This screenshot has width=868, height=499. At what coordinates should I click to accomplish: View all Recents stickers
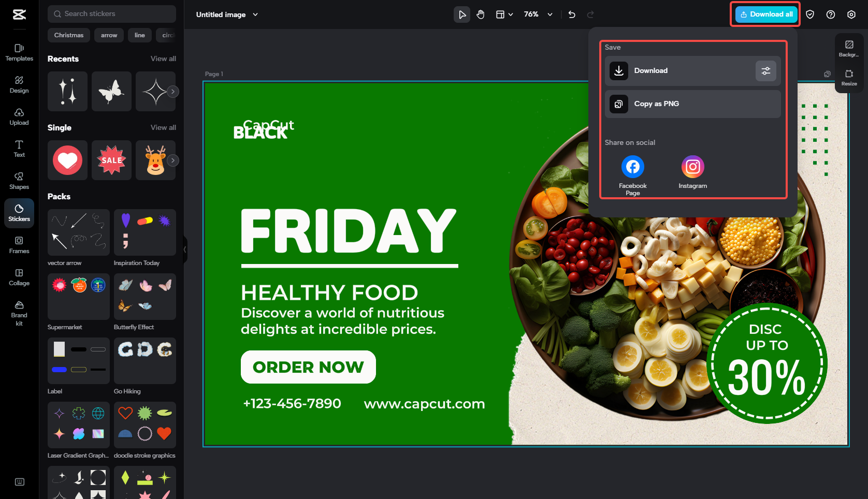coord(163,59)
